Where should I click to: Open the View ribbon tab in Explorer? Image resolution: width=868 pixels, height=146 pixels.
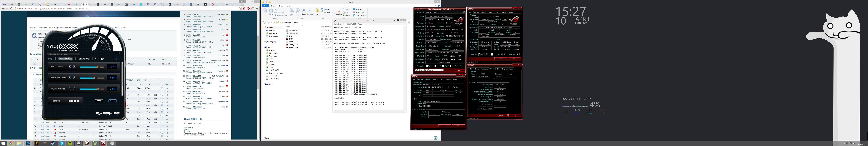pos(288,6)
